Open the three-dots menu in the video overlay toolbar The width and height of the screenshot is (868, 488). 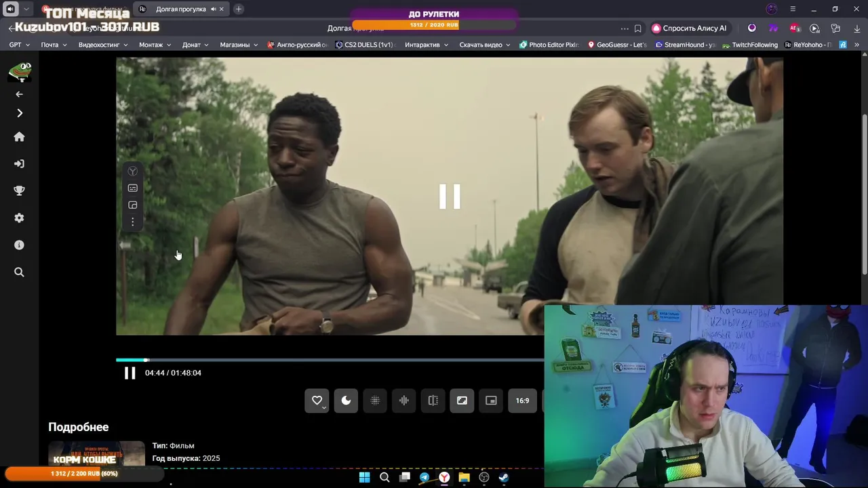133,222
